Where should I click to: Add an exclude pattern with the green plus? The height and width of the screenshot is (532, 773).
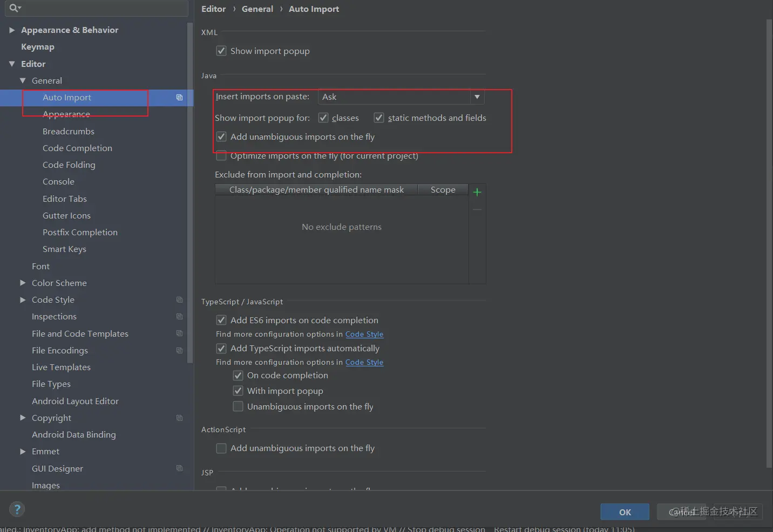477,192
